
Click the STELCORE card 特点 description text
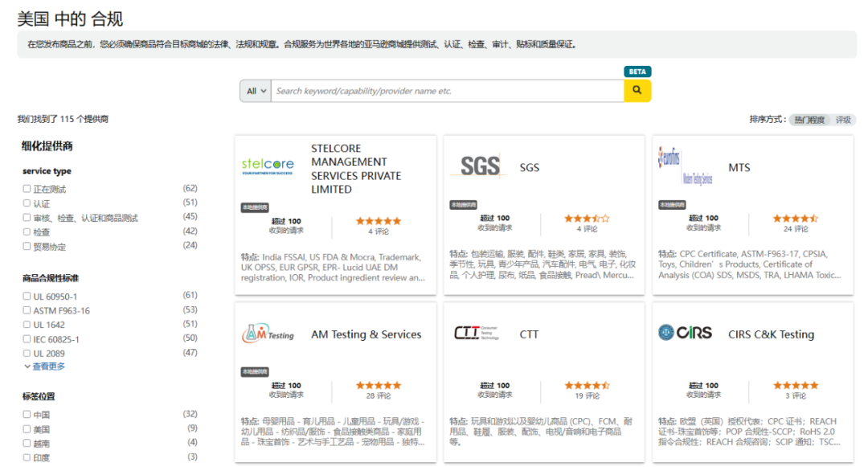coord(334,267)
